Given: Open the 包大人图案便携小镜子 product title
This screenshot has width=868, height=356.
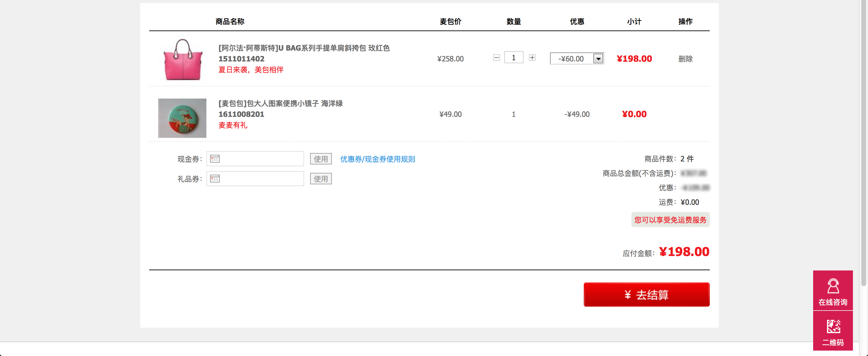Looking at the screenshot, I should pos(280,103).
